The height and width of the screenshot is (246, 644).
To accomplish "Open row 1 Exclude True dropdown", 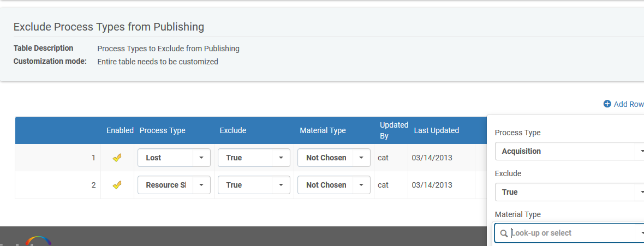I will click(254, 158).
